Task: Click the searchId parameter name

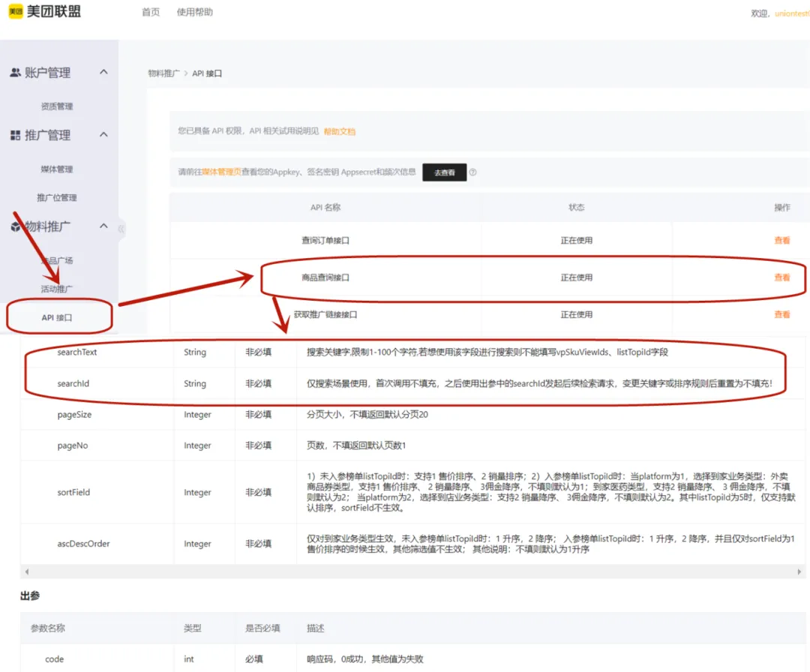Action: 73,384
